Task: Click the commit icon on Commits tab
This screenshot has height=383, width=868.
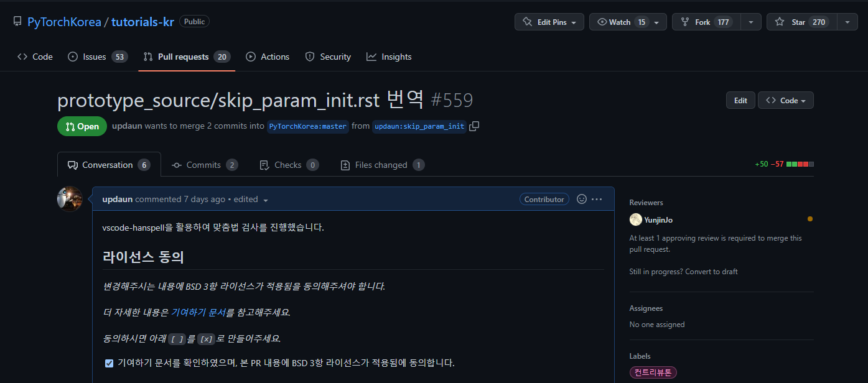Action: click(x=177, y=165)
